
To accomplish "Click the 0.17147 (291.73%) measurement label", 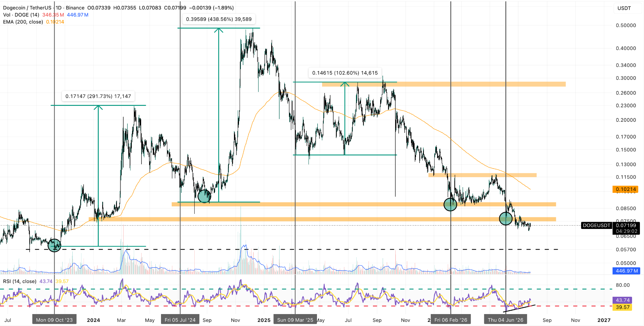I will [x=98, y=96].
